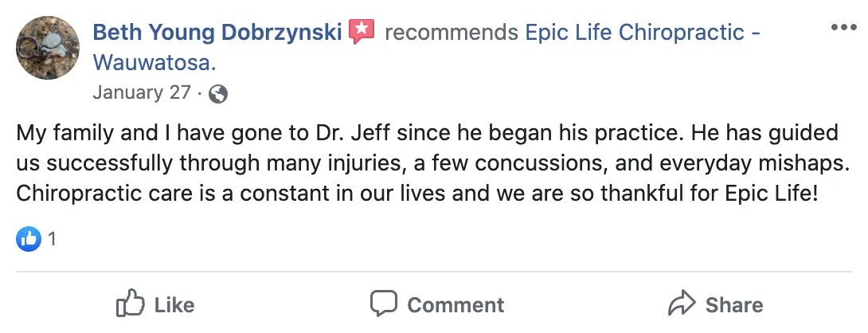Click the blue thumbs-up reaction icon
The height and width of the screenshot is (333, 868).
(29, 239)
